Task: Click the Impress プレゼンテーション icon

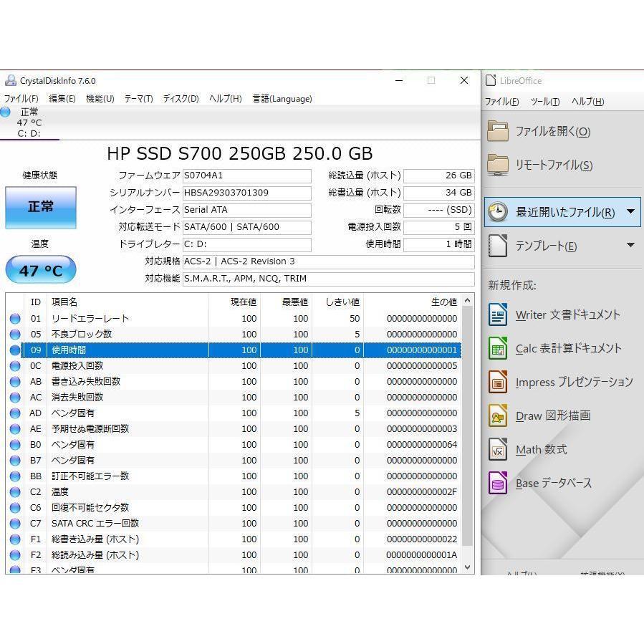Action: (x=498, y=382)
